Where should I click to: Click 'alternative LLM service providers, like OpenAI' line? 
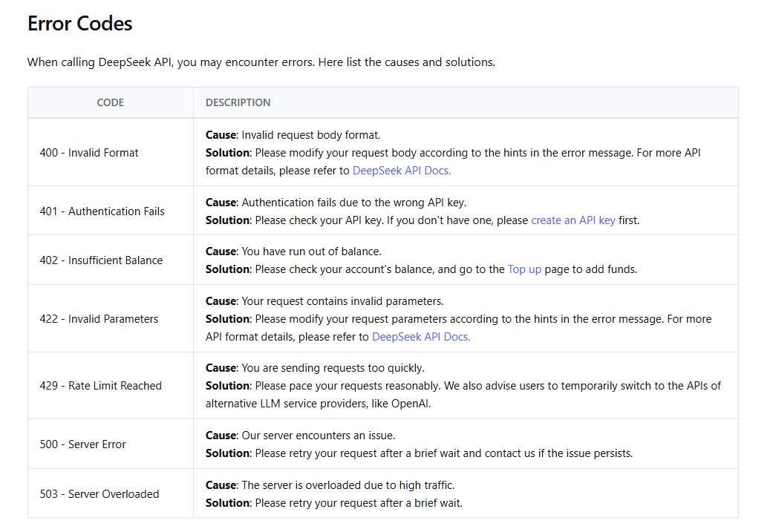pyautogui.click(x=318, y=404)
